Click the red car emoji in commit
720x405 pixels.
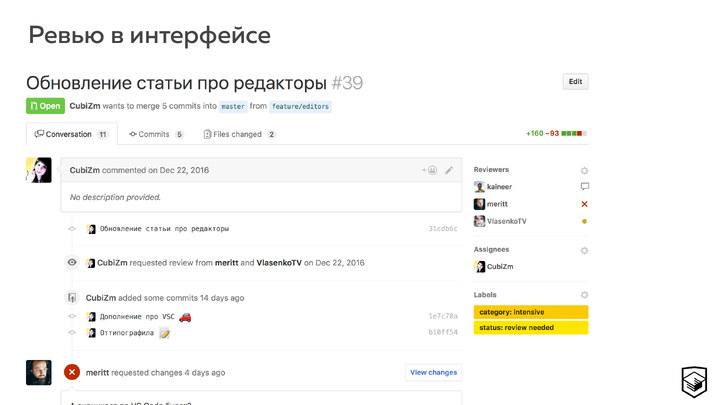tap(185, 317)
